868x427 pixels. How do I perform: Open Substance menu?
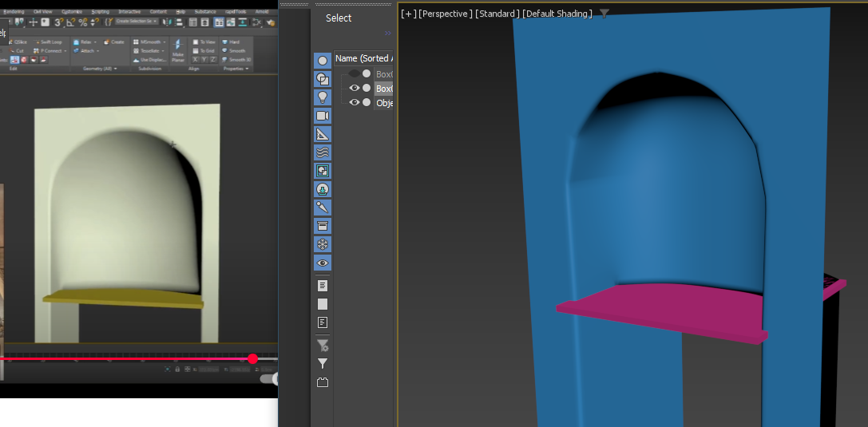(x=205, y=12)
